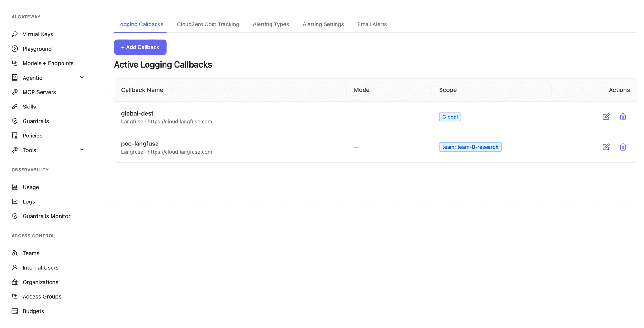Open Access Groups page link
644x328 pixels.
click(x=42, y=296)
